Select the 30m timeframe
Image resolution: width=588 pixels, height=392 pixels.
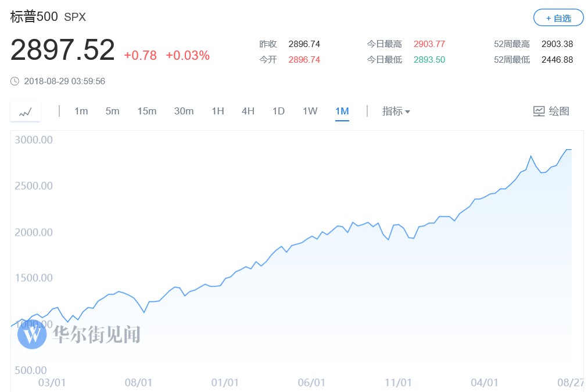[x=184, y=111]
